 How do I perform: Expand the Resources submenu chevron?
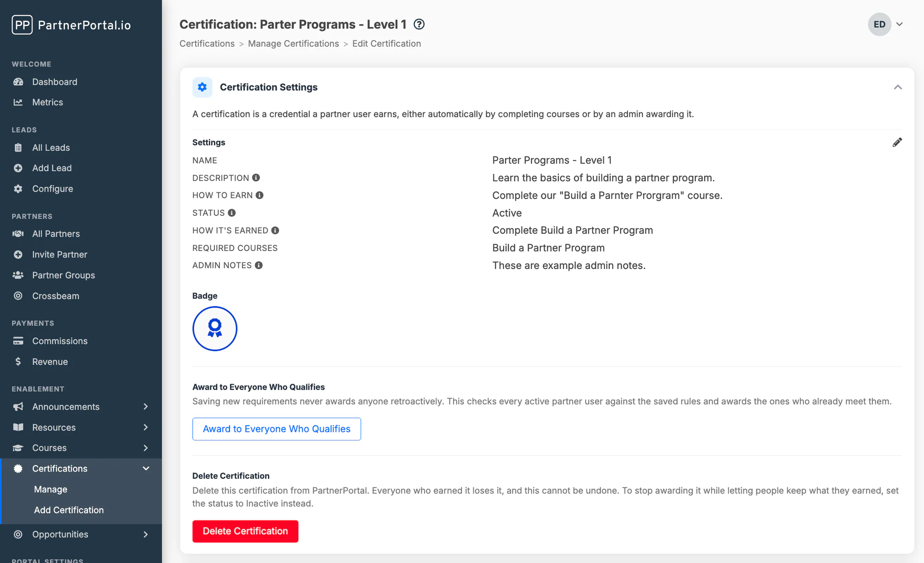tap(146, 427)
